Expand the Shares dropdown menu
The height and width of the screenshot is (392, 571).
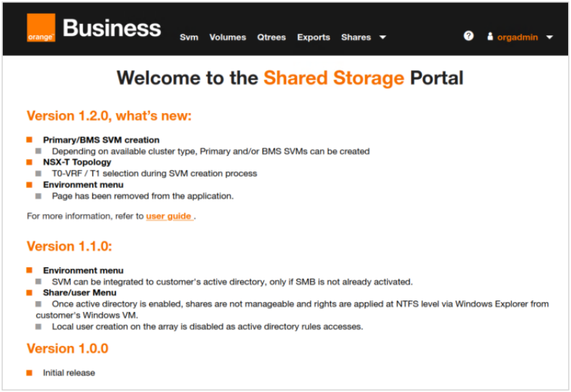pos(356,37)
